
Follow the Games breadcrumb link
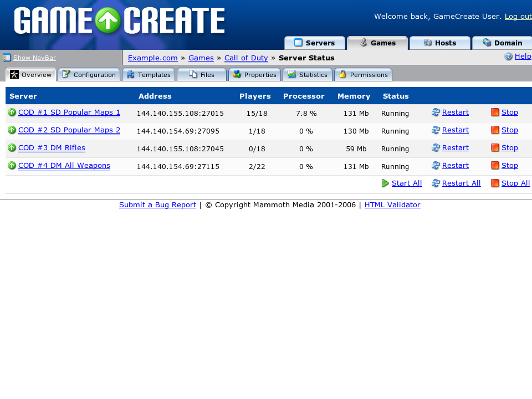point(201,58)
